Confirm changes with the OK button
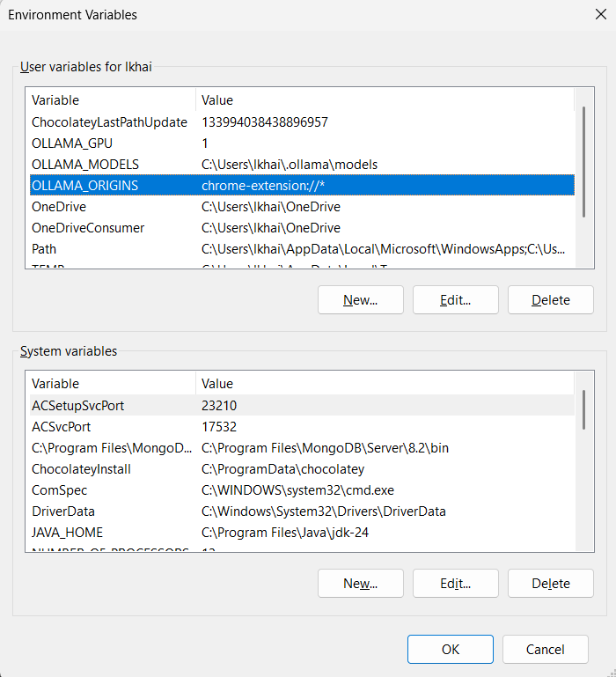The image size is (616, 677). 451,649
